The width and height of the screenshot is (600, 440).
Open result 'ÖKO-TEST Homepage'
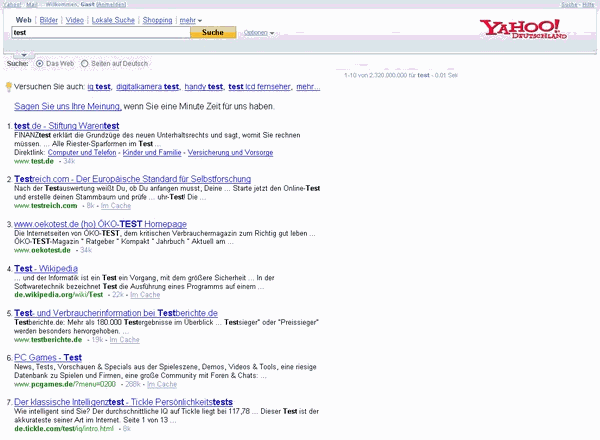click(x=100, y=224)
